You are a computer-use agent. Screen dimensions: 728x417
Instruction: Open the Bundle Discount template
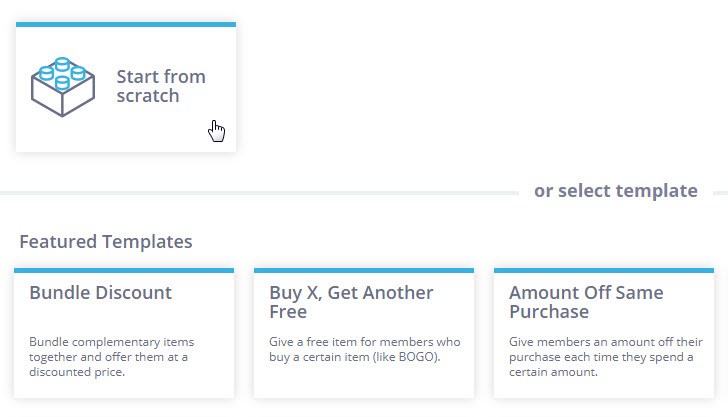pyautogui.click(x=124, y=333)
